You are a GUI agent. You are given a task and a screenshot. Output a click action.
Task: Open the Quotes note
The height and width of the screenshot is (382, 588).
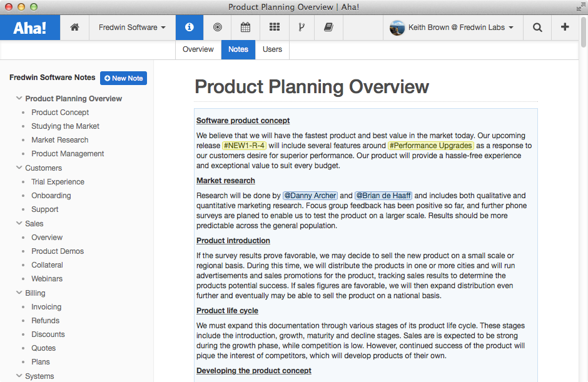[x=44, y=348]
